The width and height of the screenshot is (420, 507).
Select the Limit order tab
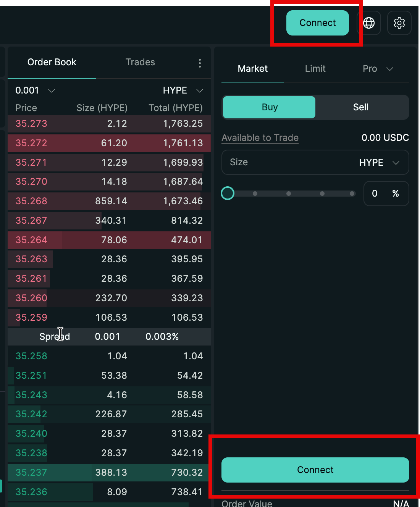(x=315, y=69)
